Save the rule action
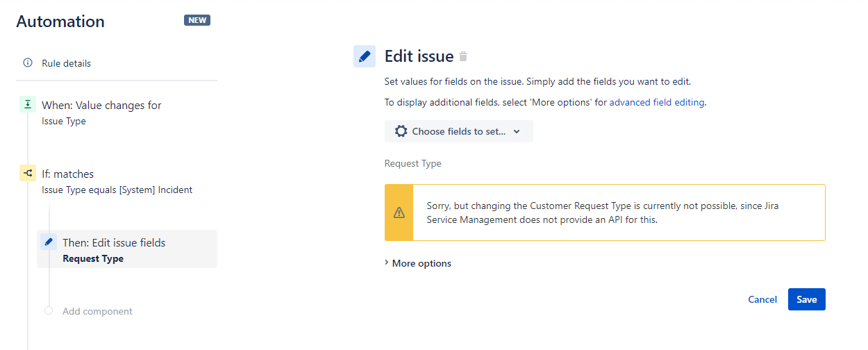The image size is (868, 350). coord(807,299)
